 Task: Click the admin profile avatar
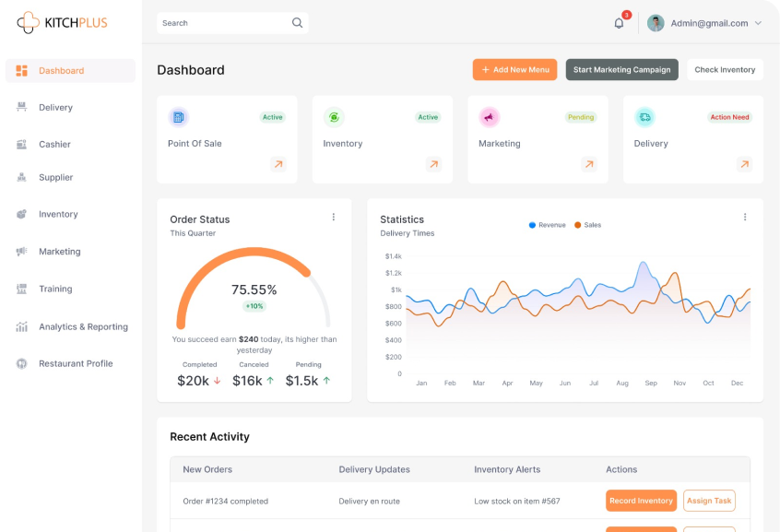pyautogui.click(x=656, y=23)
